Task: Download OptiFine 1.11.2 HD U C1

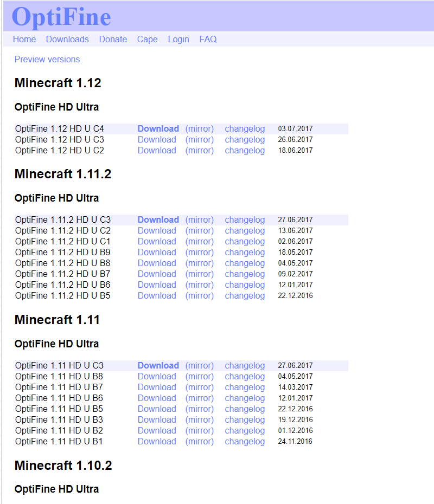Action: point(157,241)
